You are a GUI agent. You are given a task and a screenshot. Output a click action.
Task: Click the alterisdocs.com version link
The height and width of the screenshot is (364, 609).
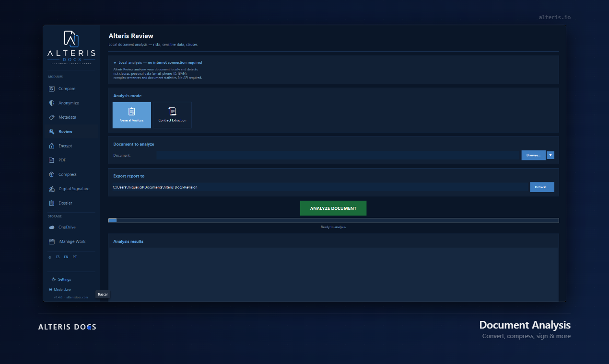pyautogui.click(x=71, y=297)
